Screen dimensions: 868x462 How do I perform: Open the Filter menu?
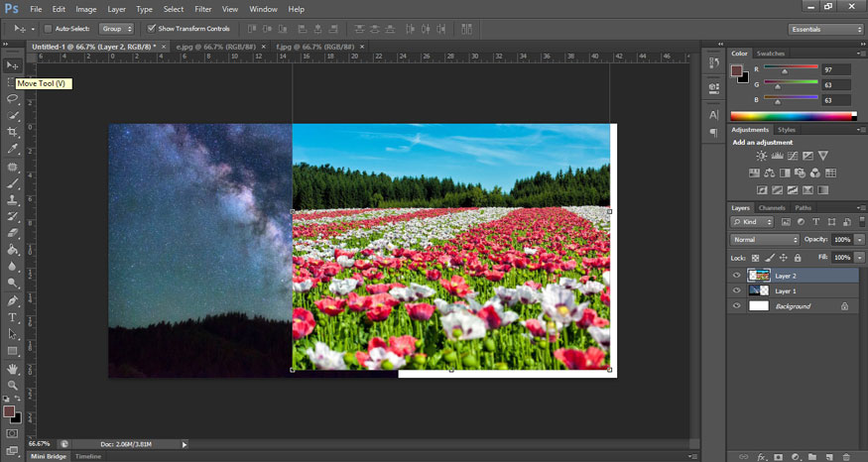tap(202, 9)
